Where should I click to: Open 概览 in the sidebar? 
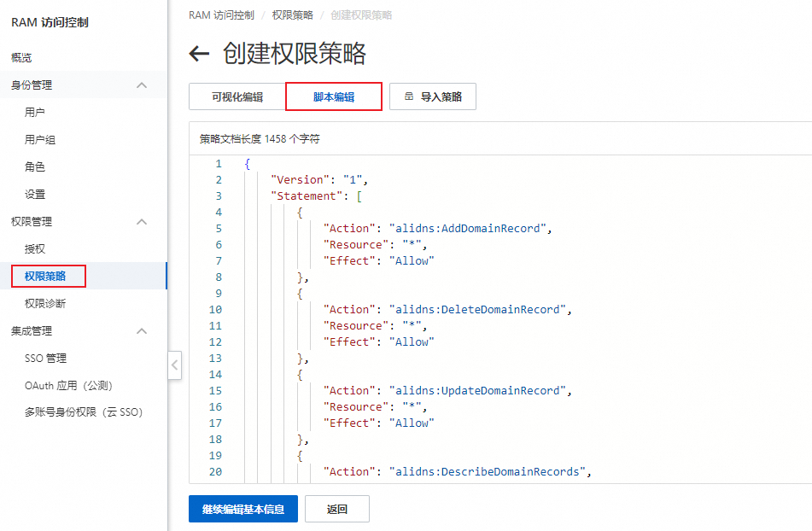21,57
